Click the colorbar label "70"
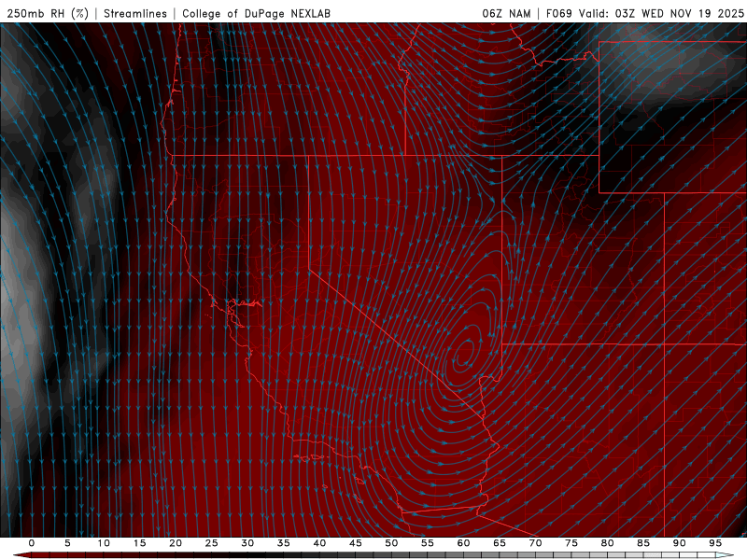The image size is (747, 560). (535, 543)
